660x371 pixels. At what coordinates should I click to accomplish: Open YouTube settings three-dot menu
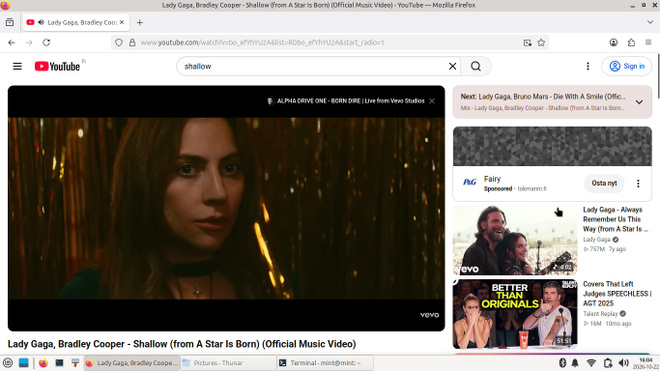(x=588, y=66)
